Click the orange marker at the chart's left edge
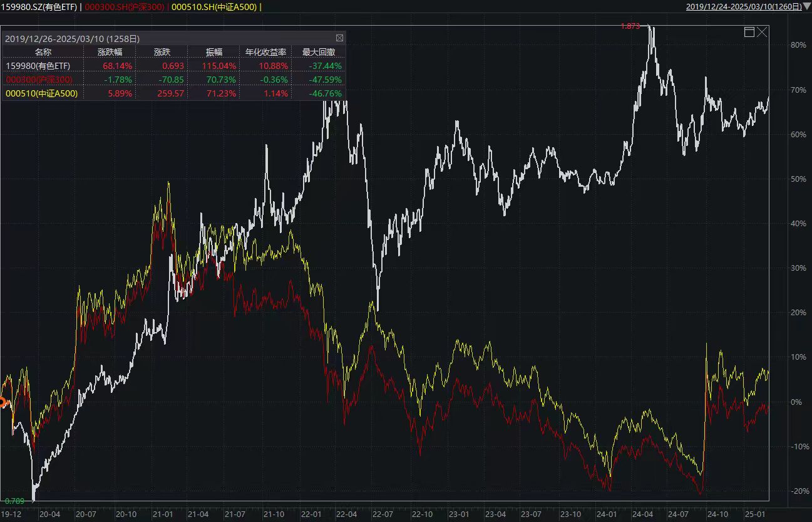 point(3,401)
